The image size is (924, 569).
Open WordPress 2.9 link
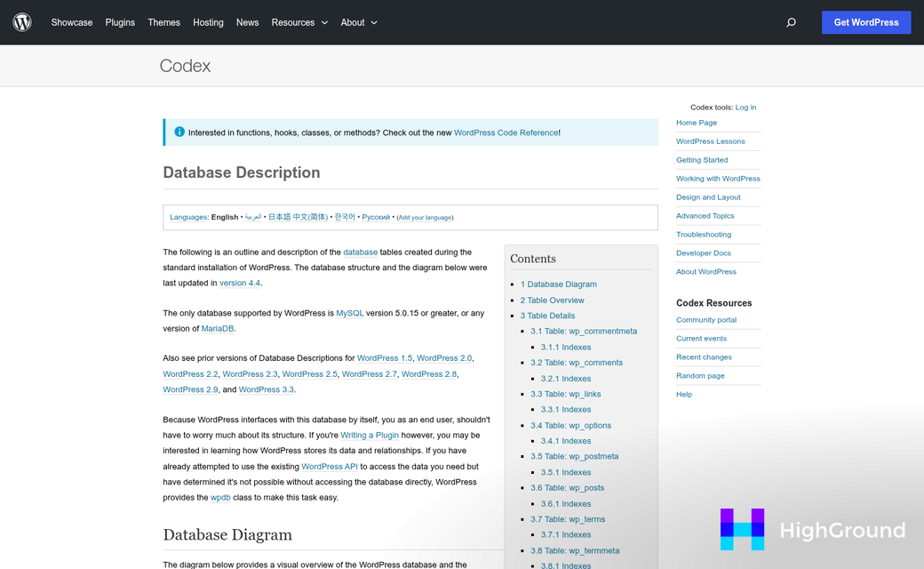(x=190, y=389)
